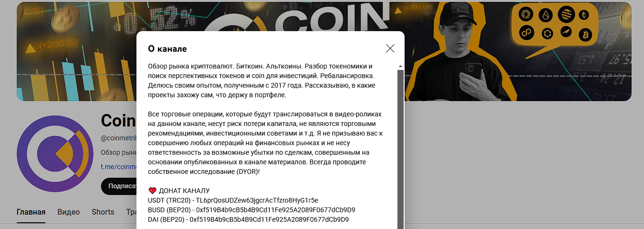Image resolution: width=644 pixels, height=229 pixels.
Task: Click the Ethereum diamond icon in the banner
Action: 584,15
